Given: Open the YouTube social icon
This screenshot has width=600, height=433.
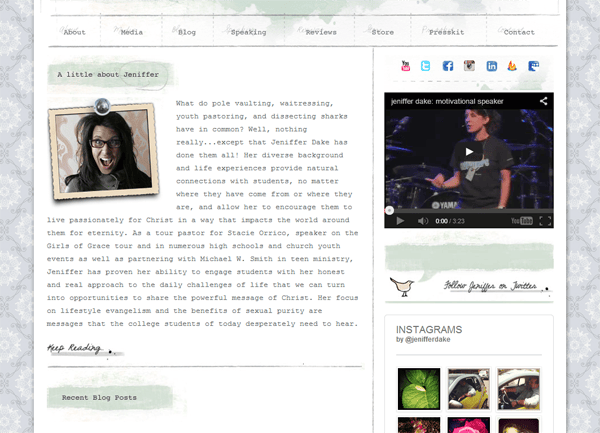Looking at the screenshot, I should 406,66.
